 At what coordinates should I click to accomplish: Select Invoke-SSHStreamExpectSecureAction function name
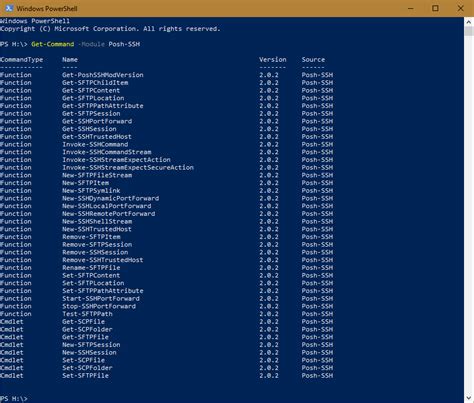pyautogui.click(x=128, y=167)
